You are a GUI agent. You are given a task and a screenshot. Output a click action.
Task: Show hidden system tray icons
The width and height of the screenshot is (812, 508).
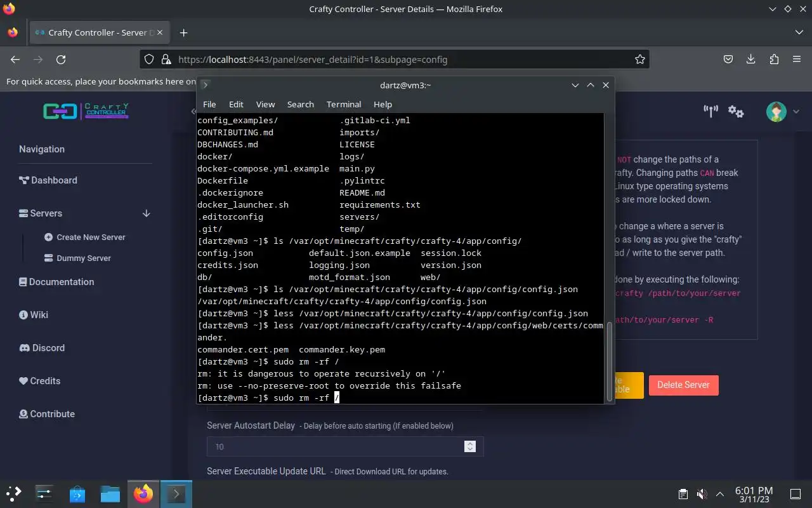coord(720,494)
